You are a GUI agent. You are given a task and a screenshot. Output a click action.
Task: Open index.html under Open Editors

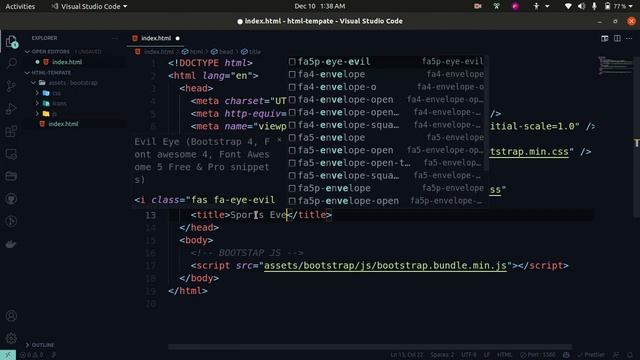[x=67, y=62]
